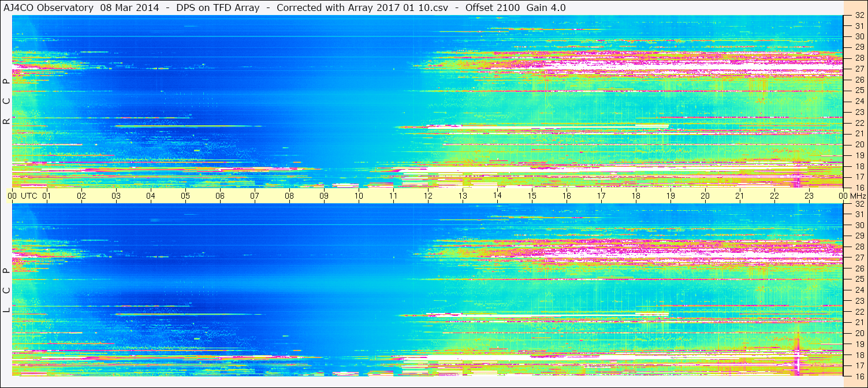868x388 pixels.
Task: Click the 26 MHz tick of the RCP panel
Action: [859, 80]
